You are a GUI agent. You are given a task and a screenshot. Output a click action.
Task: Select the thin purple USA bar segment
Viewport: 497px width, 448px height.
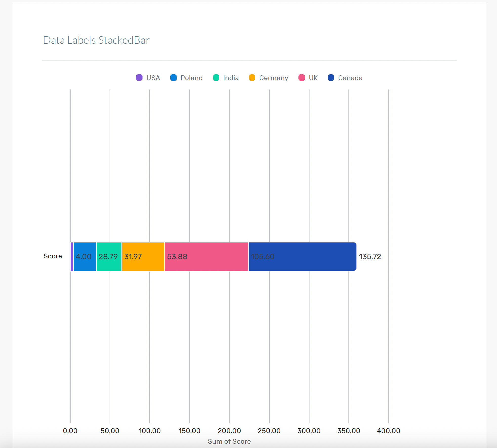[x=72, y=257]
